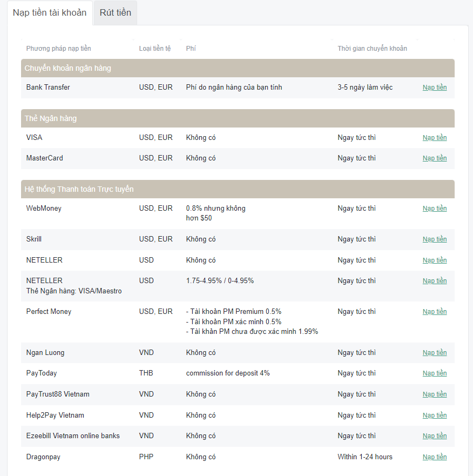Click the 0.8% nhưng không hơn $50 fee

coord(216,213)
